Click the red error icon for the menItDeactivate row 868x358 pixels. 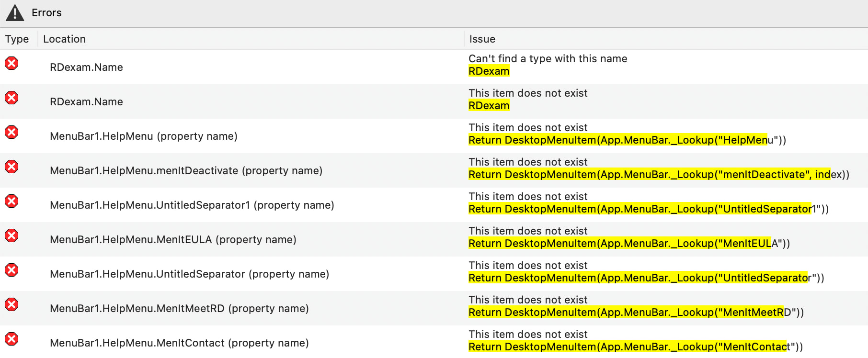click(11, 167)
